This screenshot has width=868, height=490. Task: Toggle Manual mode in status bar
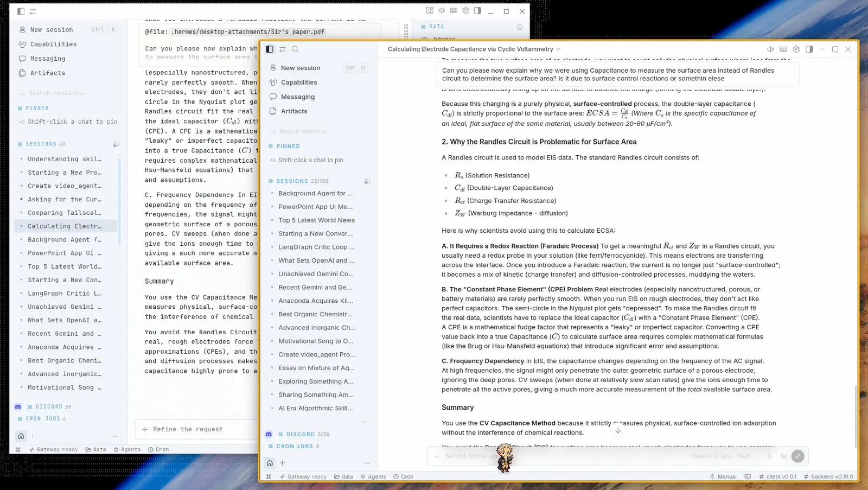[723, 477]
